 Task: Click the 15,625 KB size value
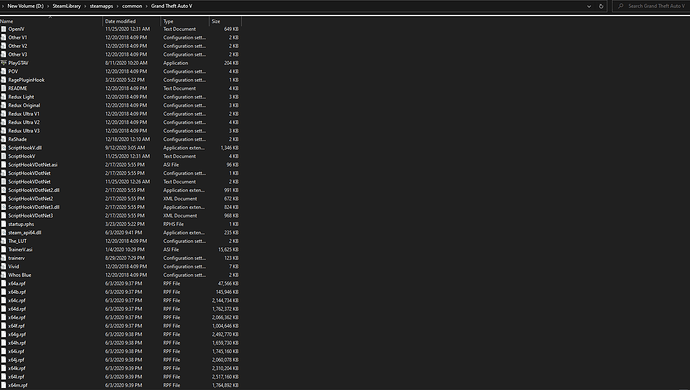coord(228,250)
